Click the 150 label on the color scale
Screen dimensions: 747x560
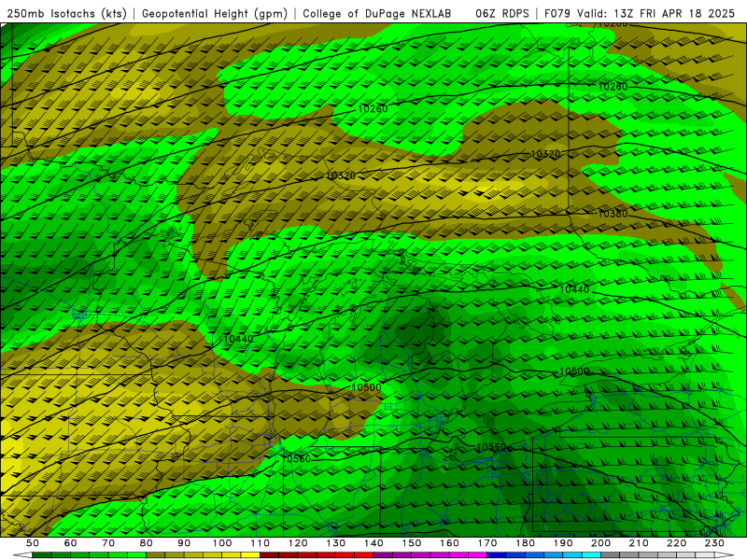[x=412, y=543]
